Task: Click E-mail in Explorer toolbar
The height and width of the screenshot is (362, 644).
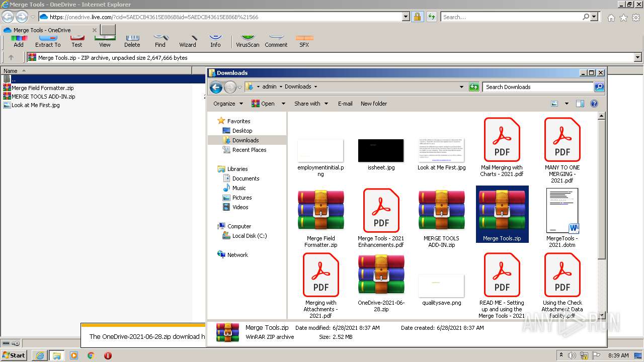Action: point(345,104)
